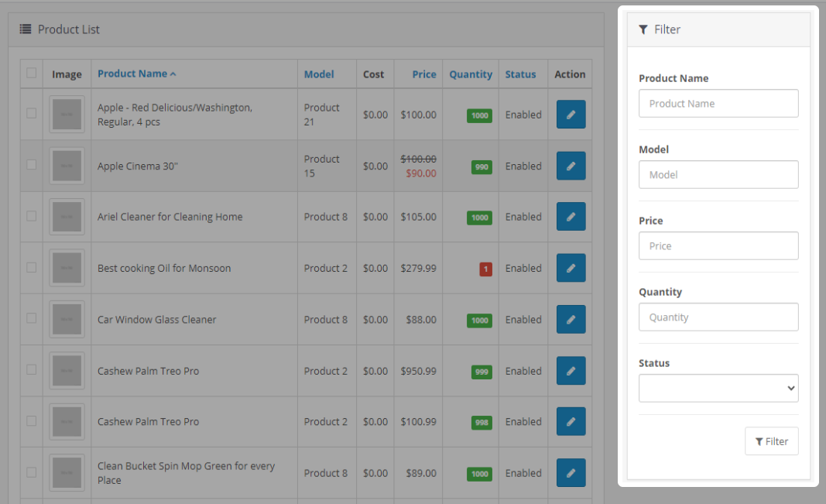Open editor for Best cooking Oil for Monsoon
This screenshot has height=504, width=826.
pos(571,268)
